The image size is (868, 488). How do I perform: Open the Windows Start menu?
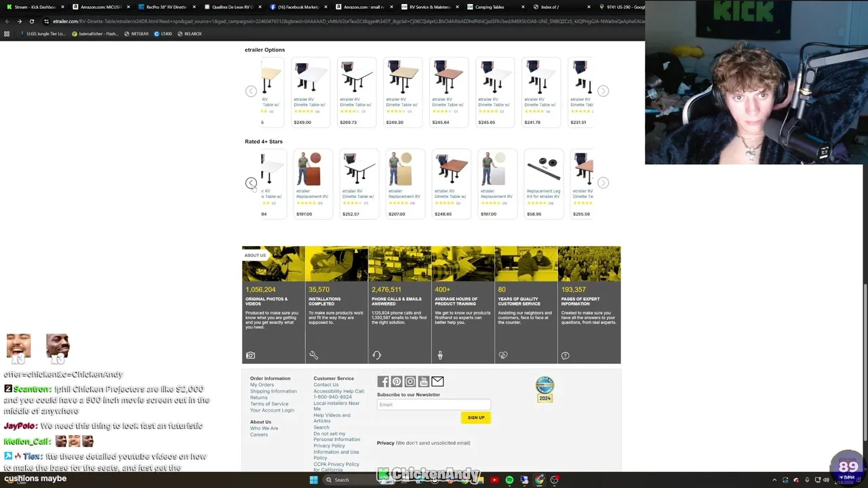[x=313, y=480]
